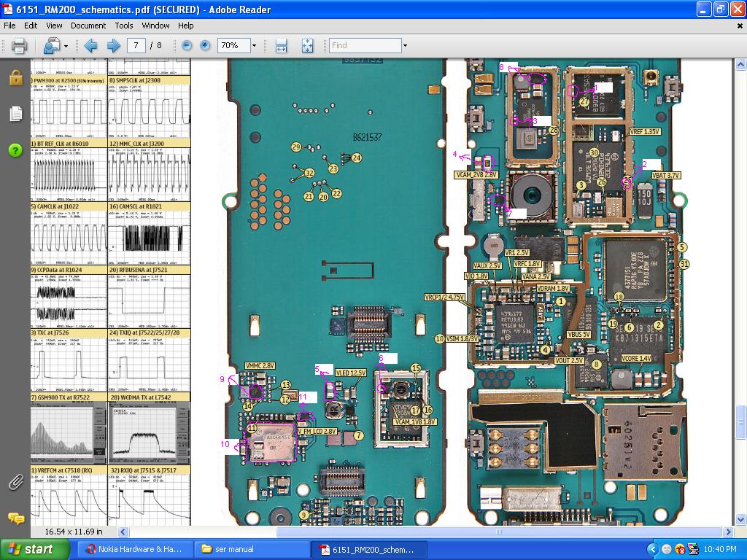Go to next page with right arrow

tap(113, 46)
